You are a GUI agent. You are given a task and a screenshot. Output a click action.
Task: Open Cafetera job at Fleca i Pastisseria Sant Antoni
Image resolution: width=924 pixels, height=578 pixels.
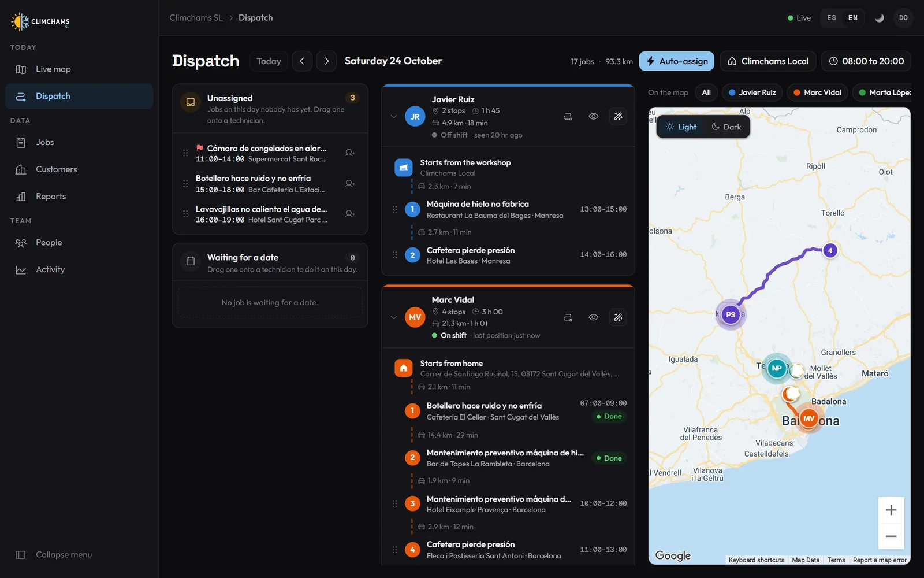[x=494, y=550]
